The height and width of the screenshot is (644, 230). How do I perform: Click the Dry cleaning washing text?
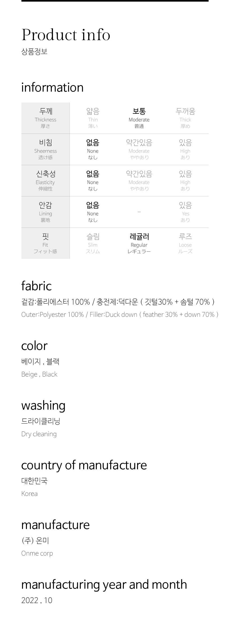coord(39,434)
